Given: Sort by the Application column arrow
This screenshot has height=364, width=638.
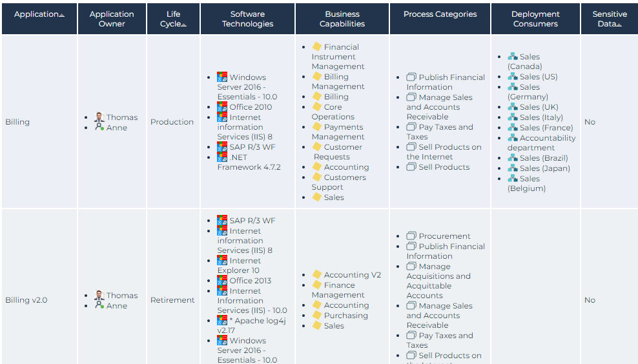Looking at the screenshot, I should (61, 15).
